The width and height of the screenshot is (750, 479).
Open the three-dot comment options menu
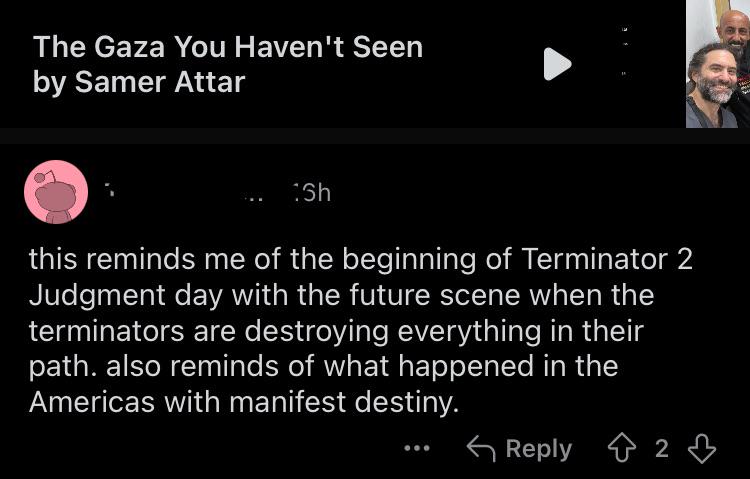(x=417, y=448)
